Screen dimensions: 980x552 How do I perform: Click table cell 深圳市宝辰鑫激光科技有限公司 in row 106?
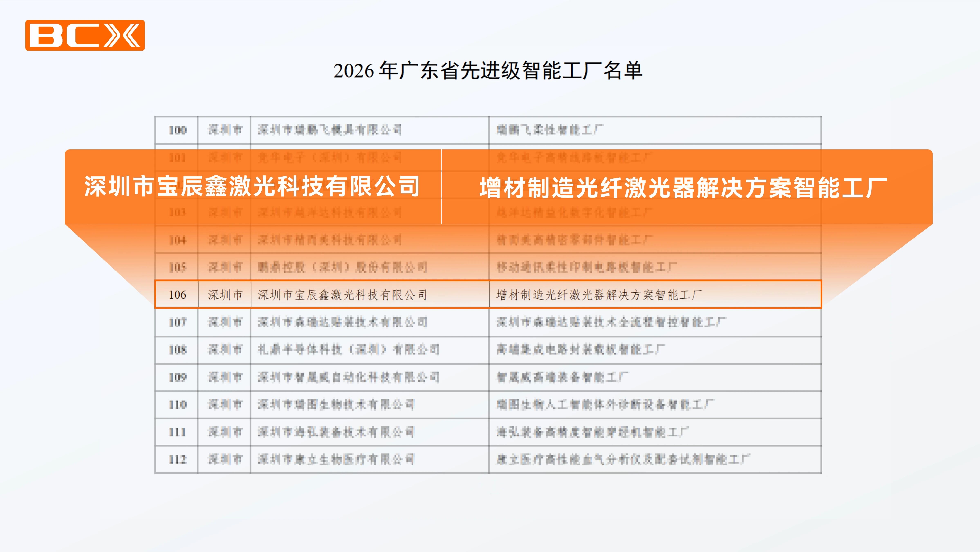pos(370,295)
